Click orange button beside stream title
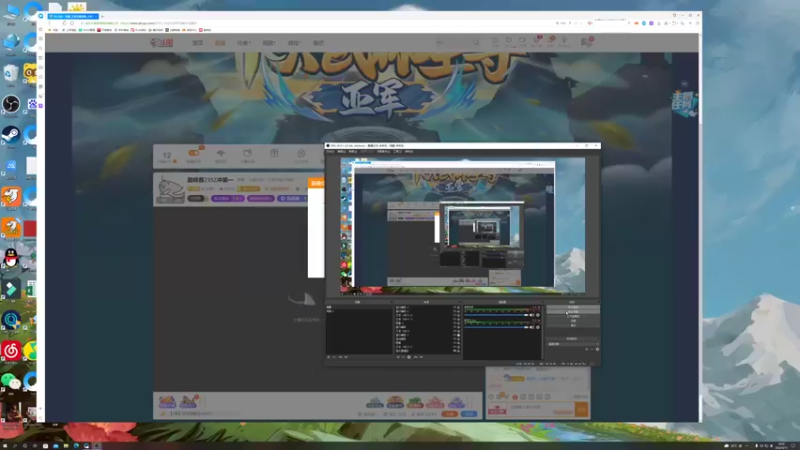The height and width of the screenshot is (450, 800). 316,183
